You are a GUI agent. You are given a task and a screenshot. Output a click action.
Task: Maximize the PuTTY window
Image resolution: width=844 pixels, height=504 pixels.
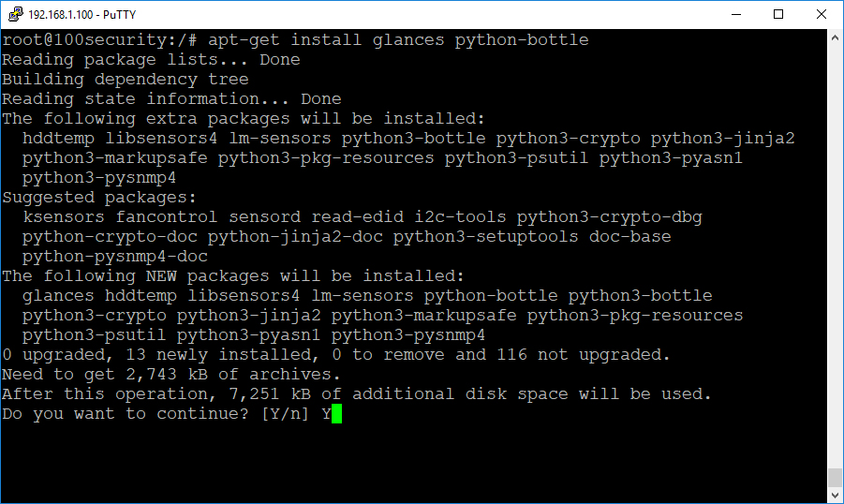778,14
